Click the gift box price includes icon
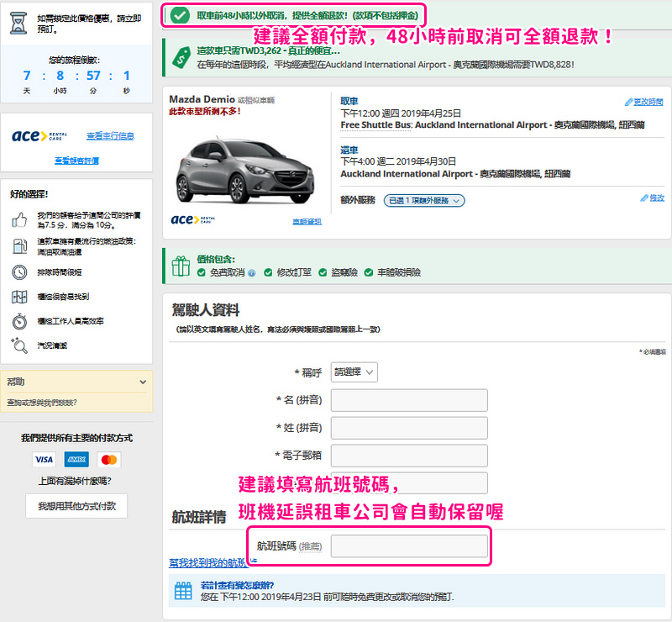 pos(181,266)
